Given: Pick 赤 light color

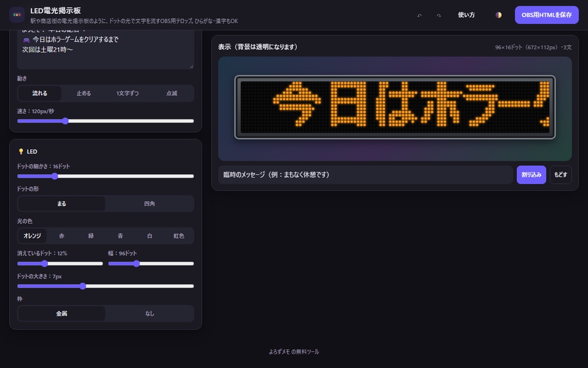Looking at the screenshot, I should (x=61, y=236).
